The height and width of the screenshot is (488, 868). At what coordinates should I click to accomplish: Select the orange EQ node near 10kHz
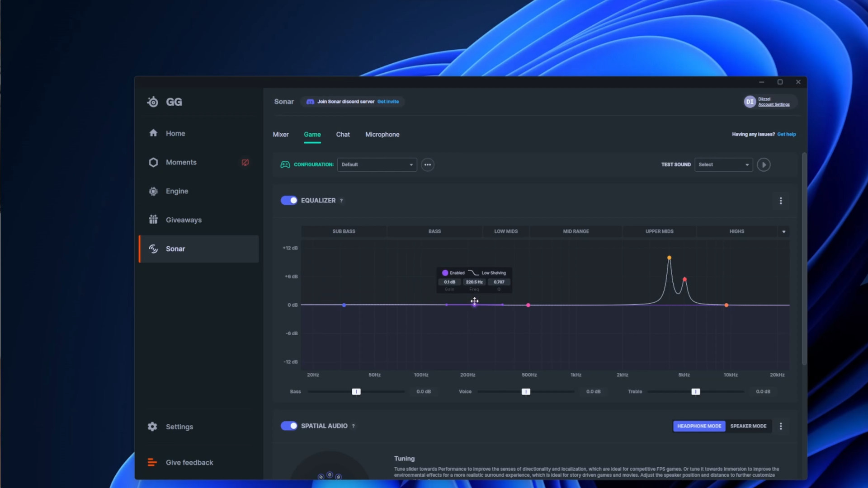(x=726, y=305)
